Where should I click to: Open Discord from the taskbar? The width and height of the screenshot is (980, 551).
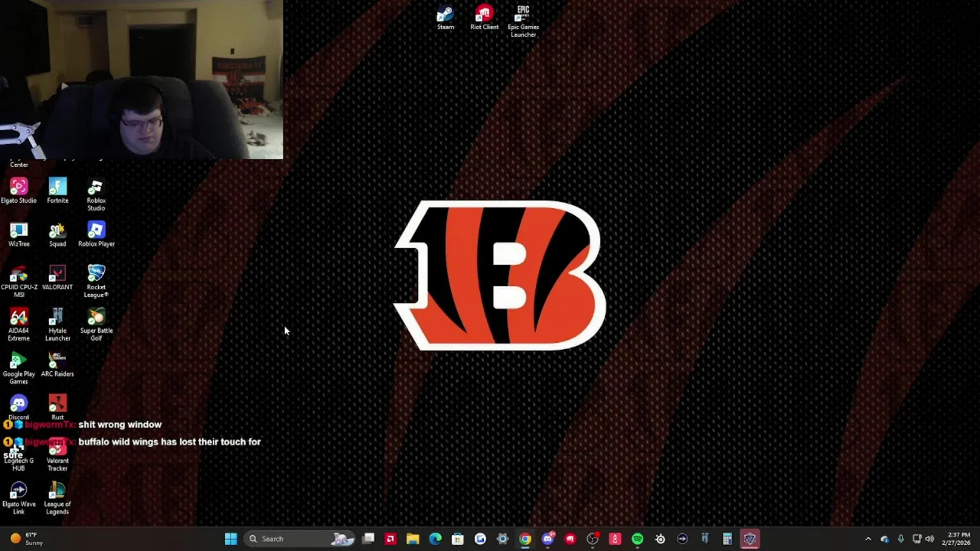547,539
